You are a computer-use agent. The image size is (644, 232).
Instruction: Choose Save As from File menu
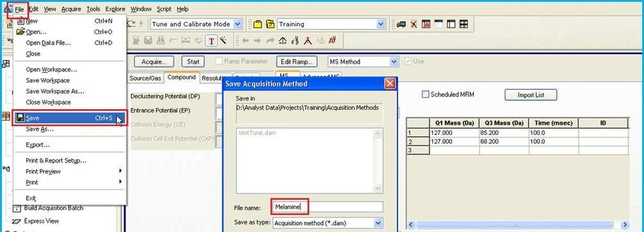(39, 129)
